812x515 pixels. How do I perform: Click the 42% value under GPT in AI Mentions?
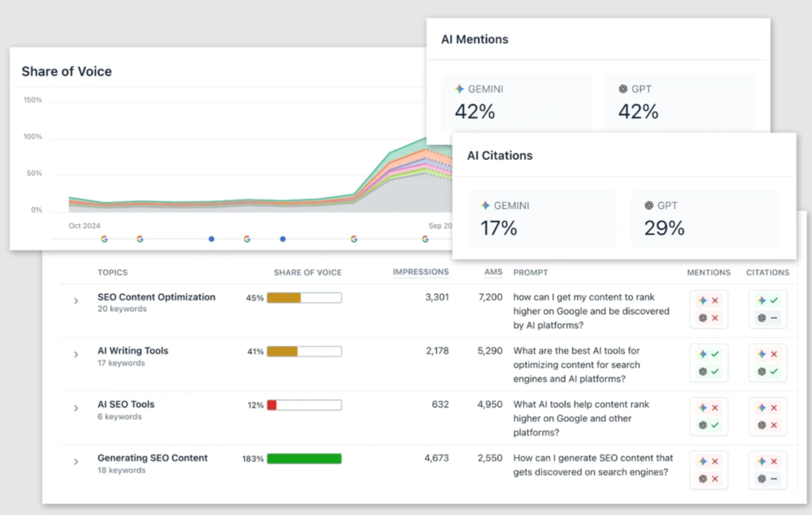[638, 112]
